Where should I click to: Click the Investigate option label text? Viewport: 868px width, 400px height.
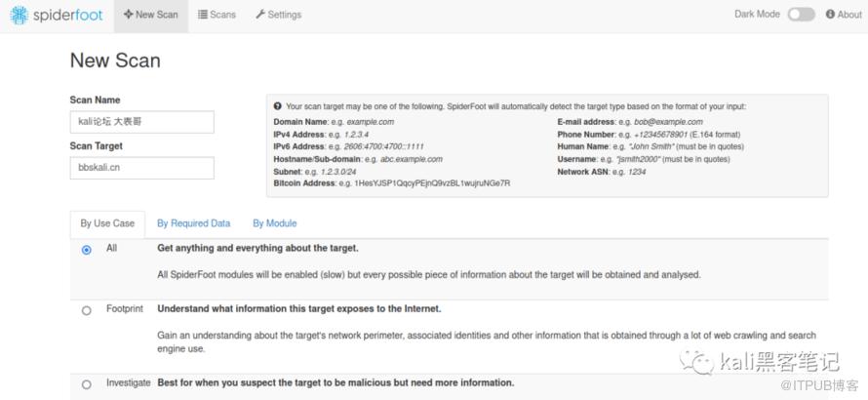(x=129, y=383)
